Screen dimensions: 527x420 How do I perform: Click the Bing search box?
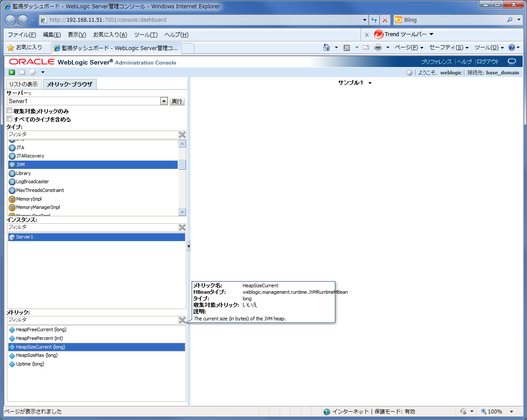coord(449,20)
